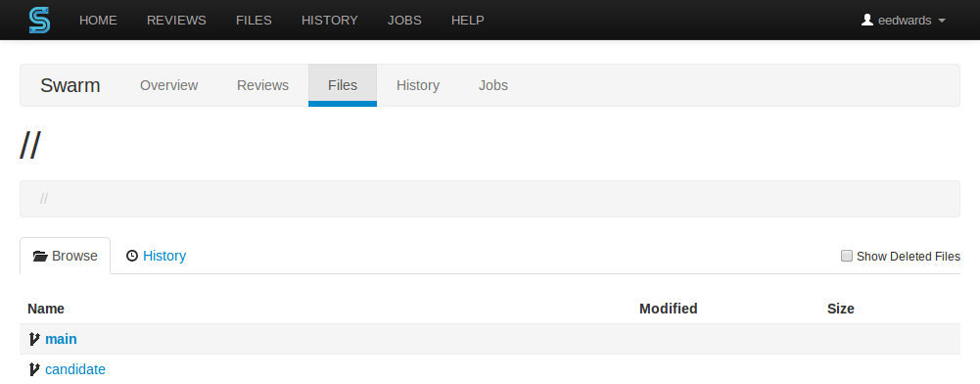Click the Name column header

click(x=46, y=309)
